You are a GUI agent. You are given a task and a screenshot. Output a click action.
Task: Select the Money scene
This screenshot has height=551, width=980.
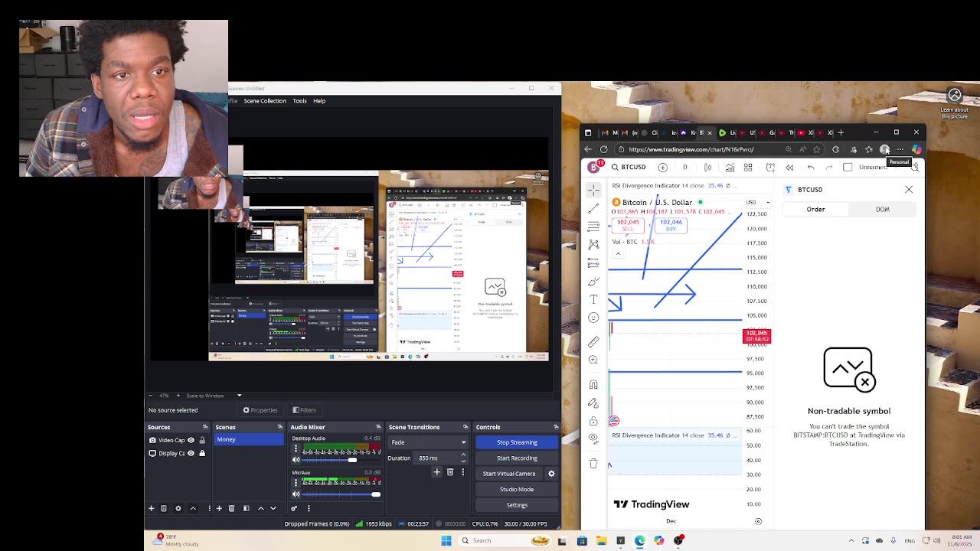point(249,439)
